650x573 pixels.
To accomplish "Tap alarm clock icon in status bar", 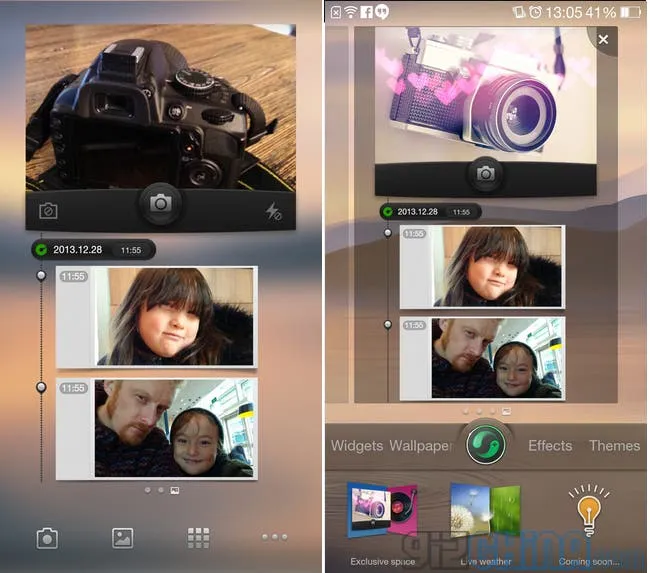I will coord(536,12).
